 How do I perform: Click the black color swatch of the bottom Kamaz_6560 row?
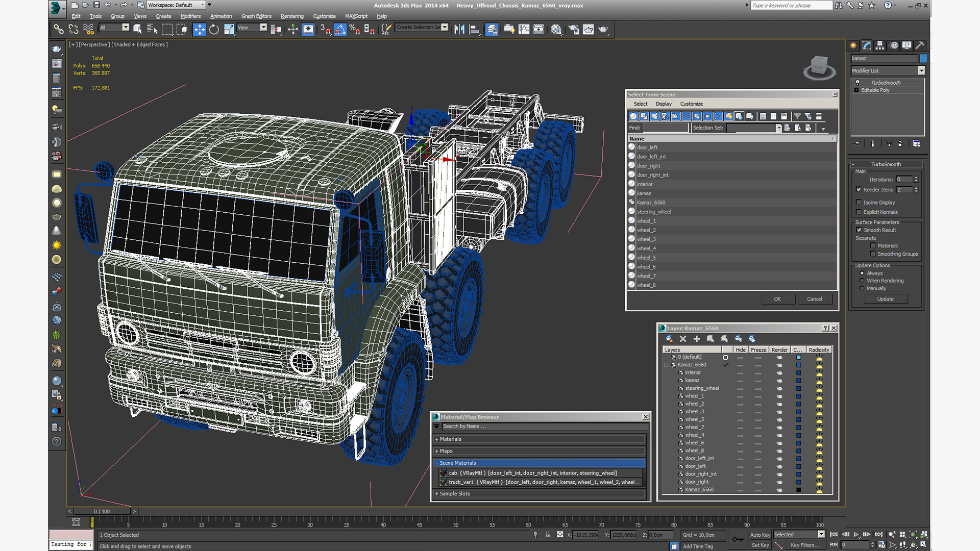click(x=799, y=490)
